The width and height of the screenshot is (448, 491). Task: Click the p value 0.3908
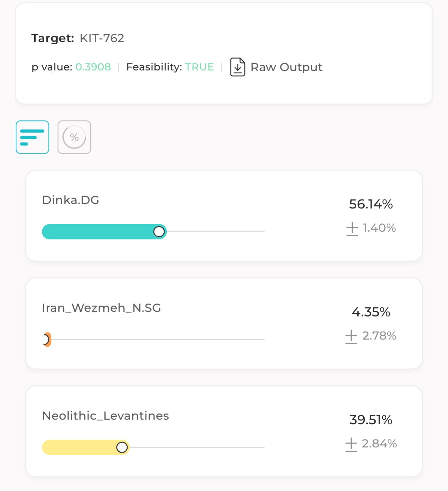[x=93, y=67]
